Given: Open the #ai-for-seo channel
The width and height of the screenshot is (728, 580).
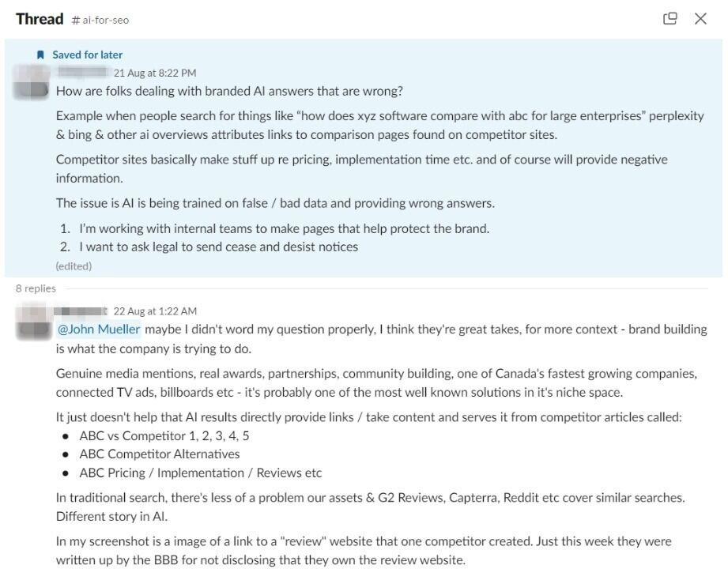Looking at the screenshot, I should pyautogui.click(x=105, y=19).
